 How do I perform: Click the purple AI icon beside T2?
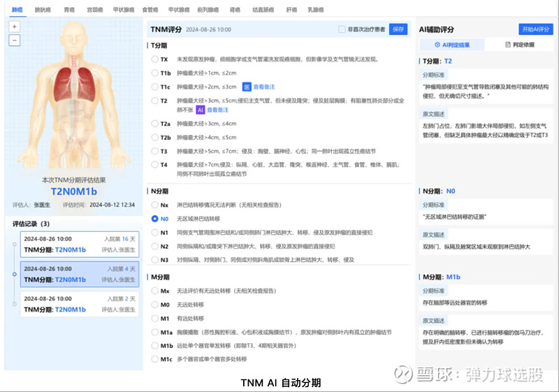201,110
